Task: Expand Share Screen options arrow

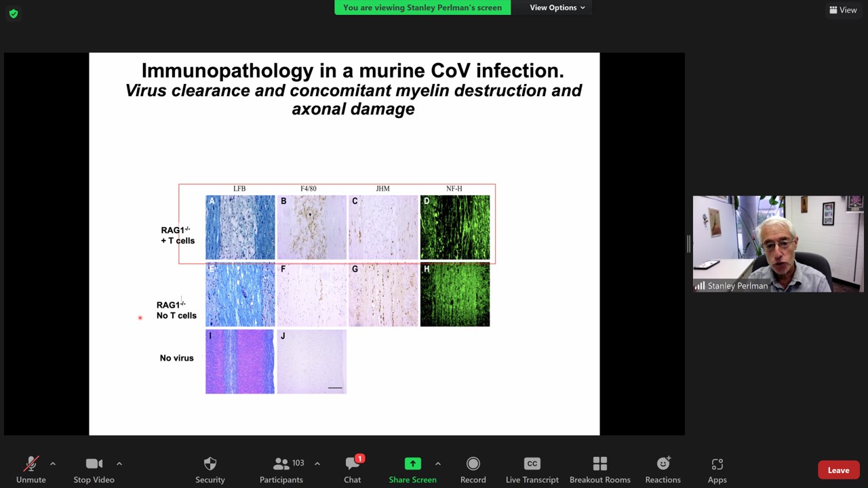Action: click(x=438, y=464)
